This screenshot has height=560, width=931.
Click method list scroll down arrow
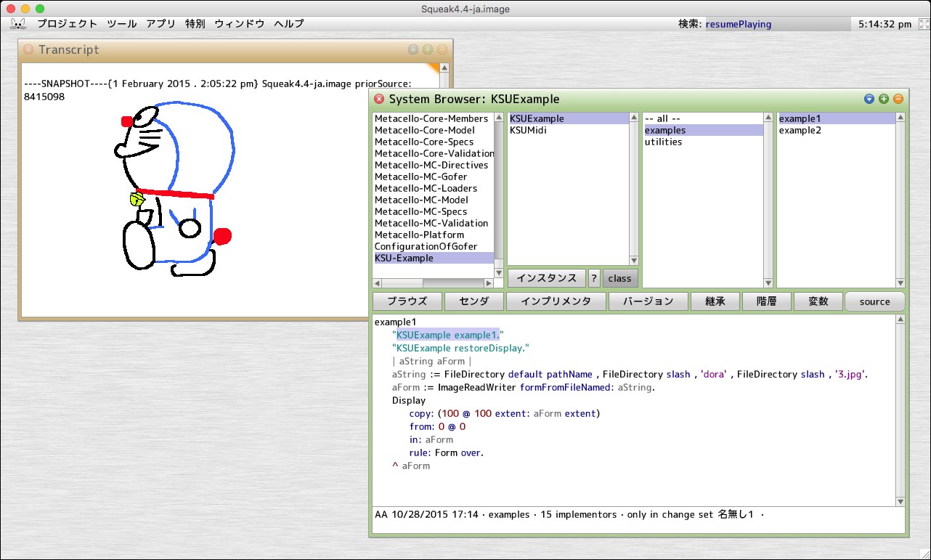pos(901,283)
